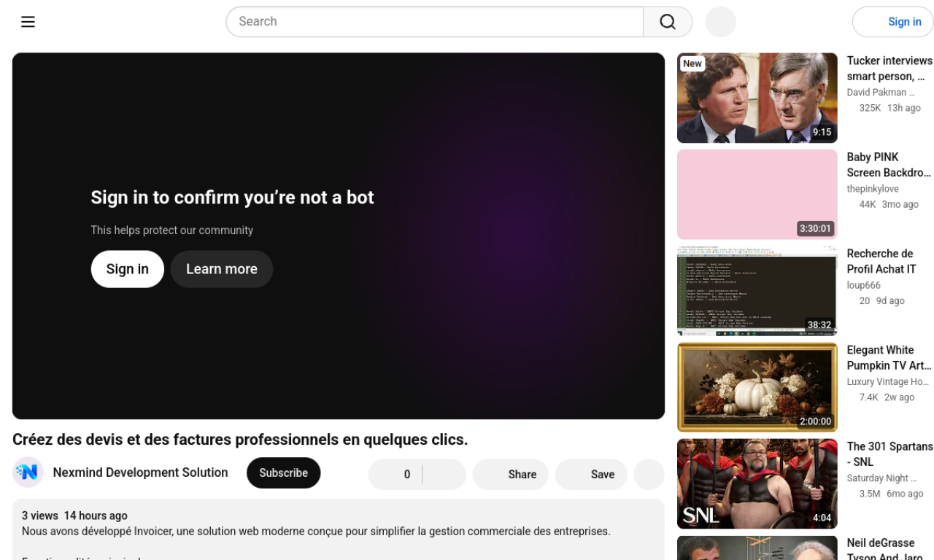Sign in from the top-right header

(x=893, y=22)
